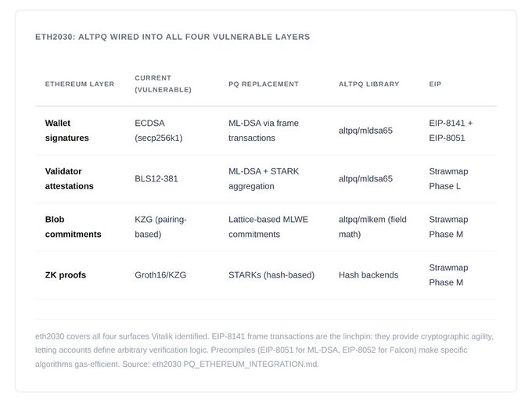Click the Hash backends cell
The image size is (532, 402).
click(x=368, y=275)
